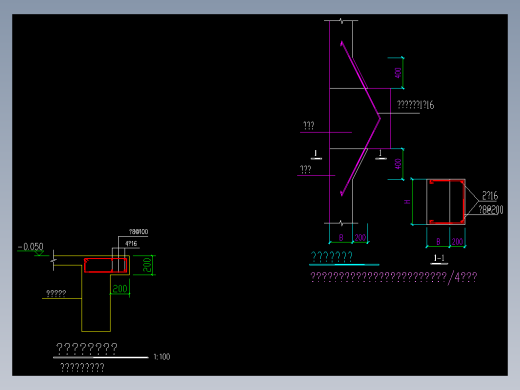Select the upper ??? label left of the column
Screen dimensions: 520x390
309,126
